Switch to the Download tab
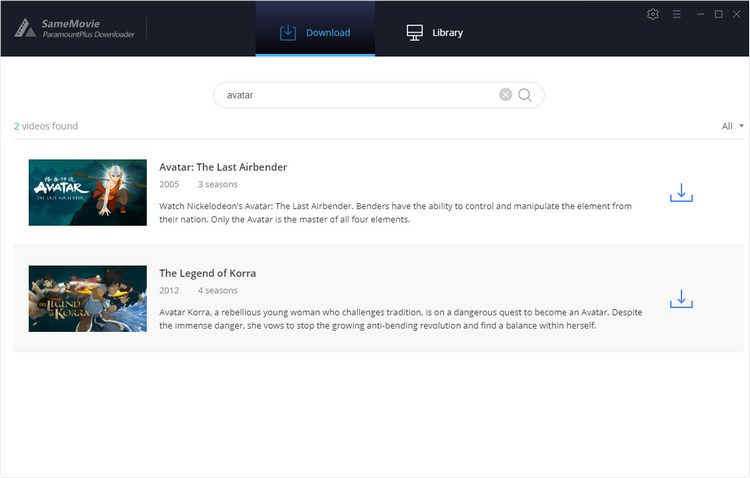 pyautogui.click(x=315, y=32)
